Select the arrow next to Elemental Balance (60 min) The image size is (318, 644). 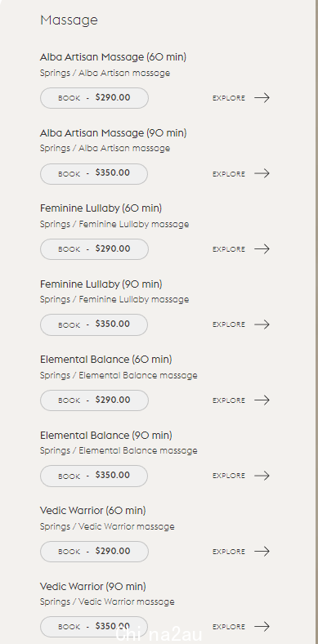[262, 400]
